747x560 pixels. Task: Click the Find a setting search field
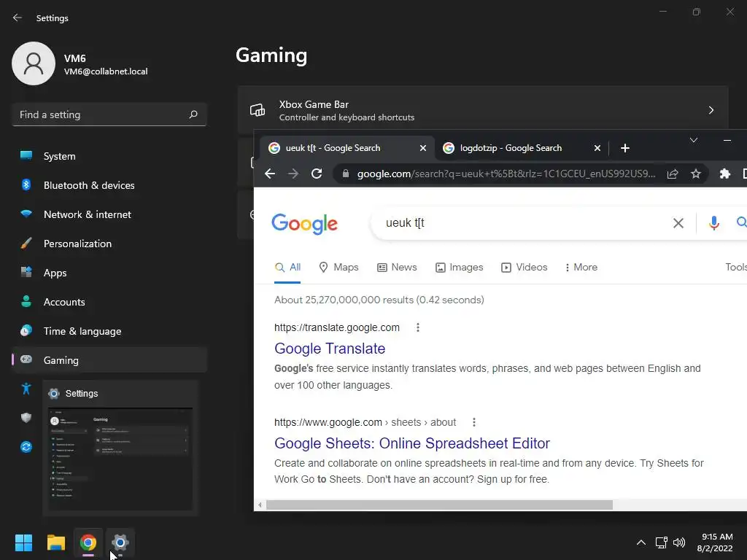(x=109, y=114)
